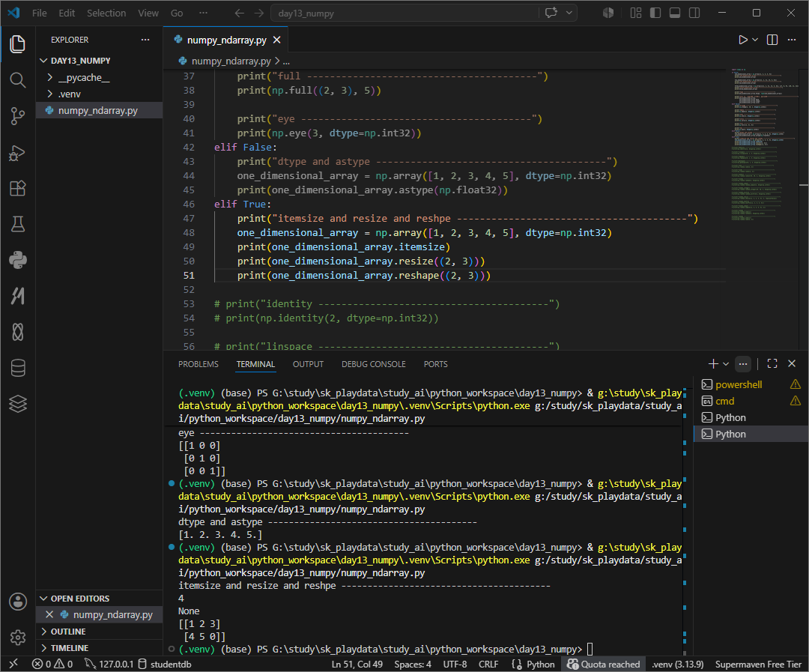This screenshot has width=809, height=672.
Task: Open the Go menu
Action: pyautogui.click(x=177, y=13)
